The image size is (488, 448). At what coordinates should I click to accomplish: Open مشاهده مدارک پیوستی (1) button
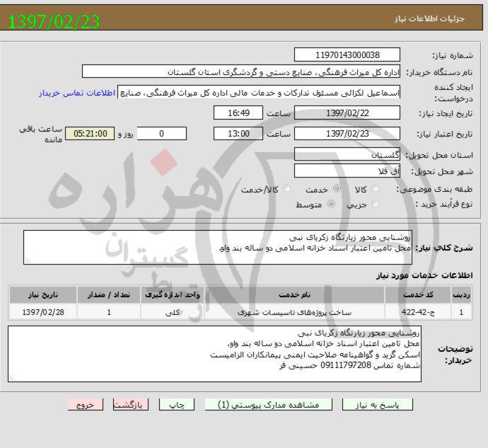pyautogui.click(x=269, y=405)
